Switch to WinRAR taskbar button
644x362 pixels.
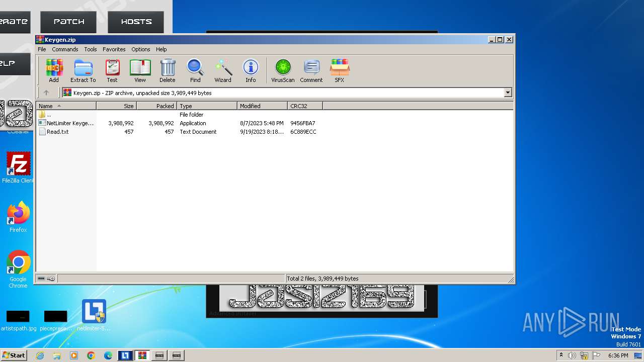coord(142,355)
